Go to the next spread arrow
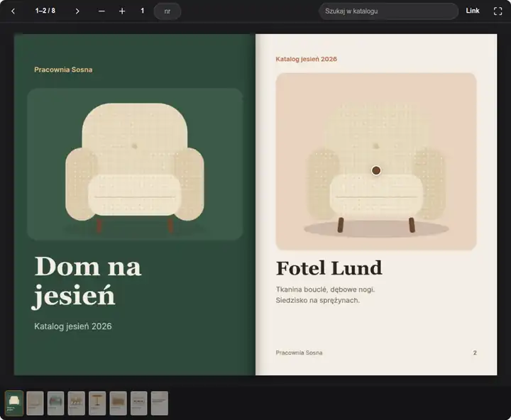The height and width of the screenshot is (420, 511). pos(77,11)
